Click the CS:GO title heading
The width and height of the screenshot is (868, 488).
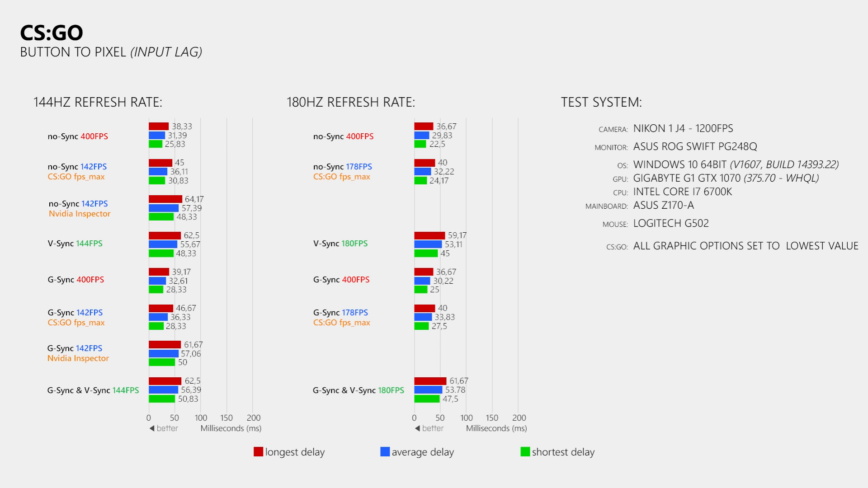[x=52, y=33]
